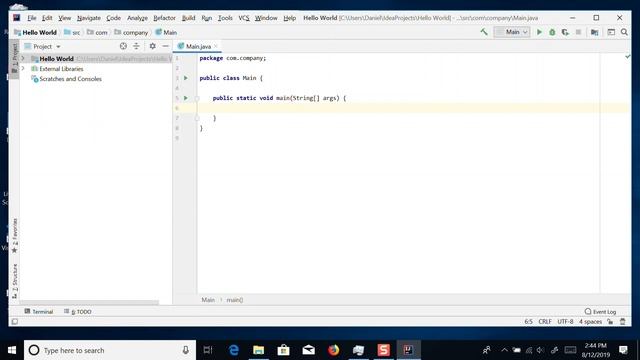Toggle the Structure side tool button
The height and width of the screenshot is (360, 640).
[14, 281]
